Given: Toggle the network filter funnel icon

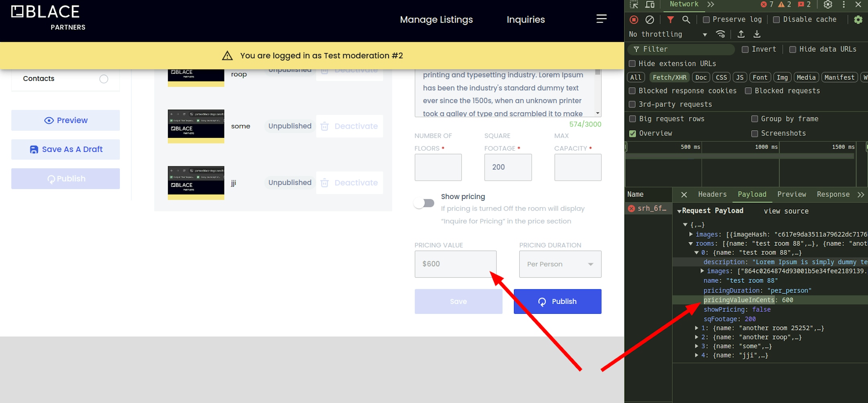Looking at the screenshot, I should point(670,19).
